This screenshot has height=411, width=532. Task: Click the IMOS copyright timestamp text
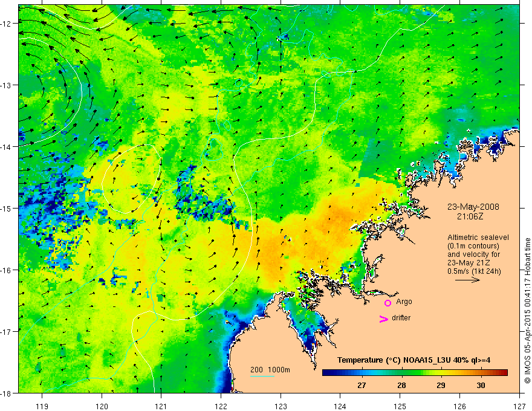tap(527, 311)
